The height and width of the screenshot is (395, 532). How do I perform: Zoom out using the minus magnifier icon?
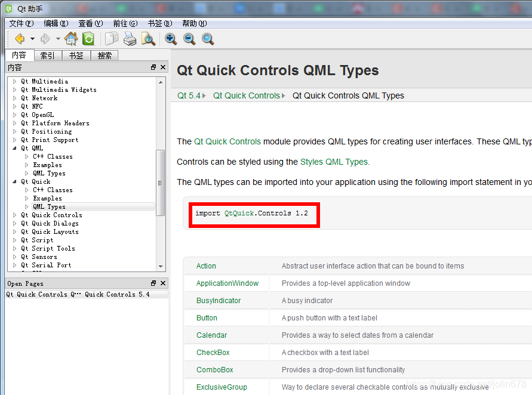pos(190,39)
